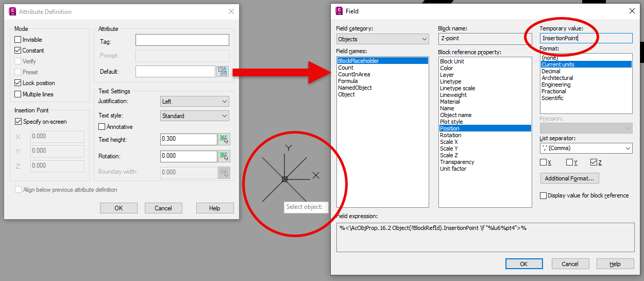Click Cancel in the Field dialog
This screenshot has width=644, height=281.
tap(570, 264)
